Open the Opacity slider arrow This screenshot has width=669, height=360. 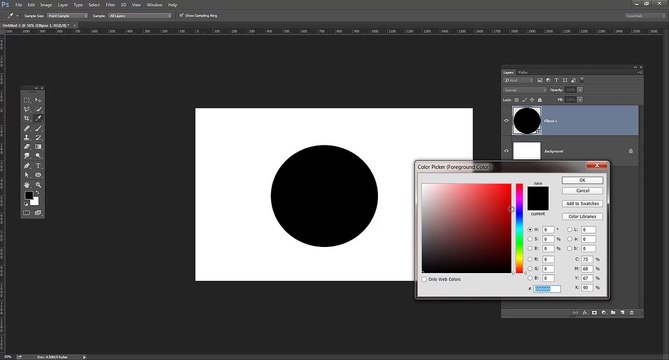[580, 90]
